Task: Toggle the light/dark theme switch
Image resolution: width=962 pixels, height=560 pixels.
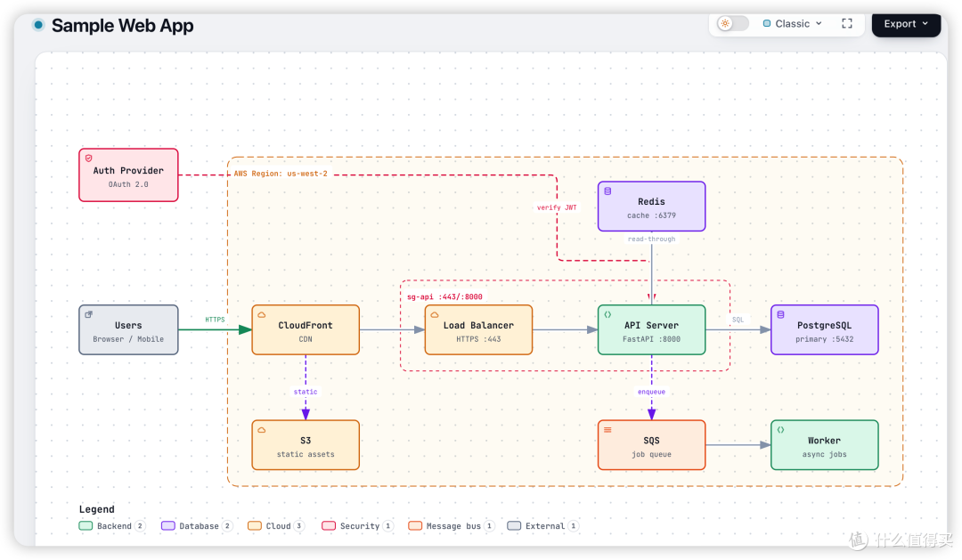Action: pyautogui.click(x=733, y=23)
